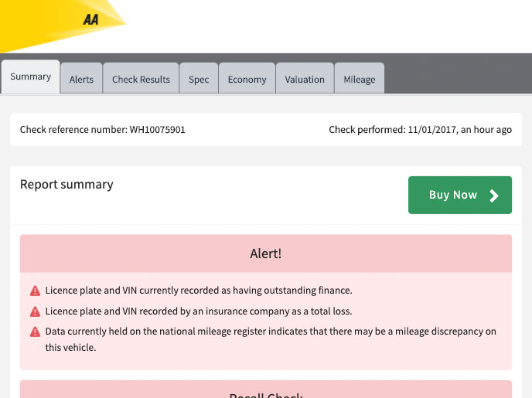Click warning icon beside total loss alert
This screenshot has height=398, width=532.
[35, 311]
